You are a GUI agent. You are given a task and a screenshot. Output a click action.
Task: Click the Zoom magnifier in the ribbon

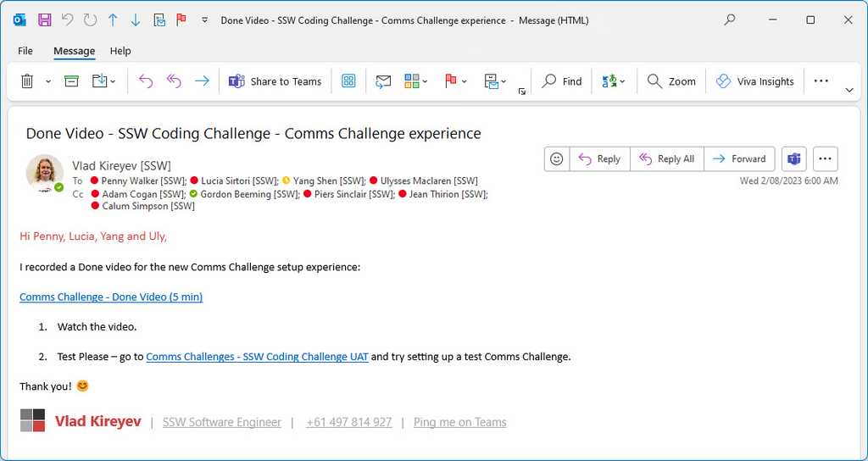pyautogui.click(x=671, y=81)
